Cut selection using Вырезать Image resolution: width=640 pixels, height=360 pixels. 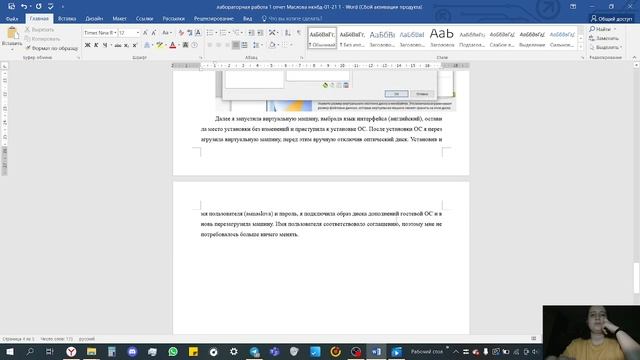point(39,30)
